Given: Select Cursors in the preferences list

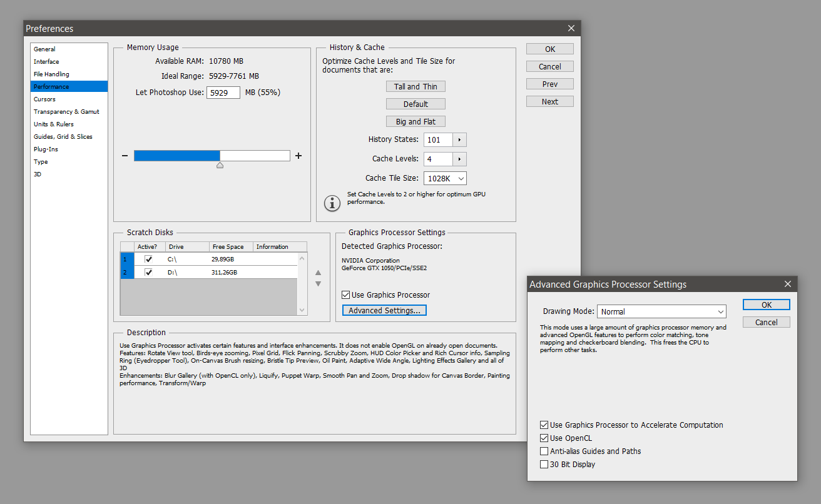Looking at the screenshot, I should click(44, 99).
